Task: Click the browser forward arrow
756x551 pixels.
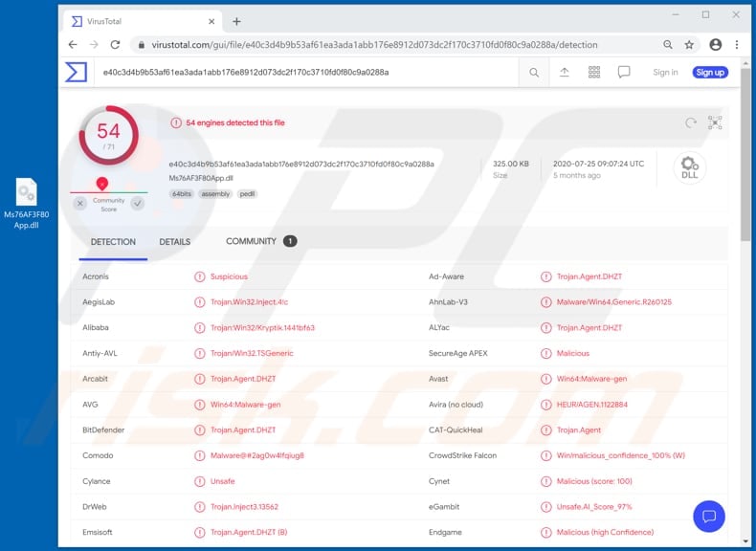Action: pyautogui.click(x=94, y=45)
